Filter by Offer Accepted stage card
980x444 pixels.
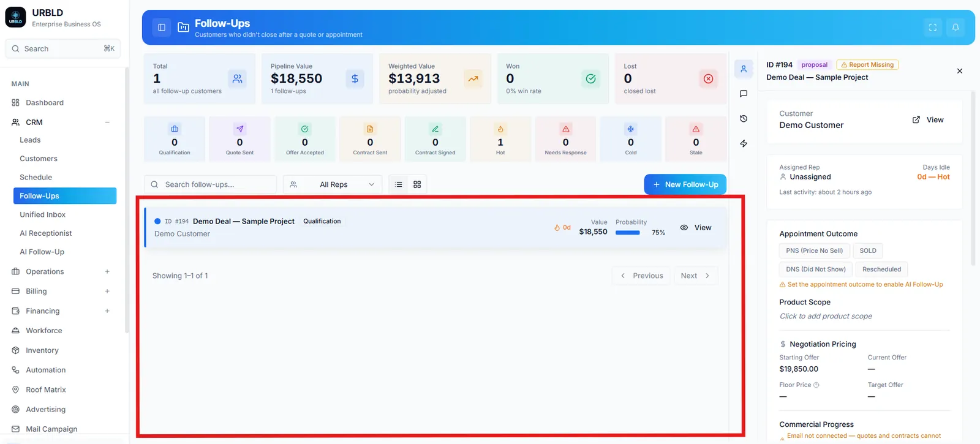[x=305, y=139]
